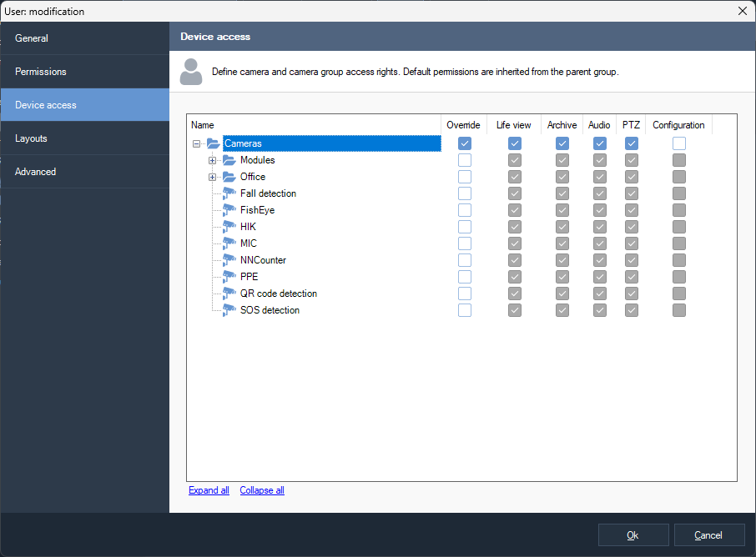The width and height of the screenshot is (756, 557).
Task: Expand the Office group node
Action: click(x=212, y=177)
